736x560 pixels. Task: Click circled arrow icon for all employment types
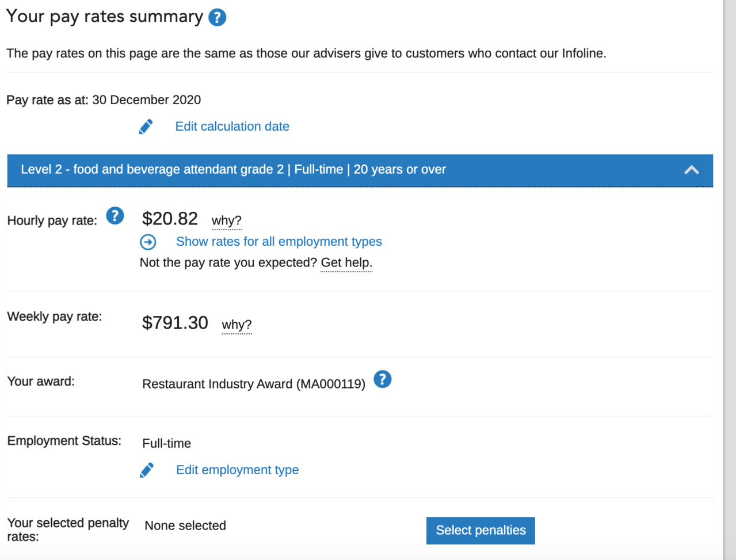click(148, 242)
